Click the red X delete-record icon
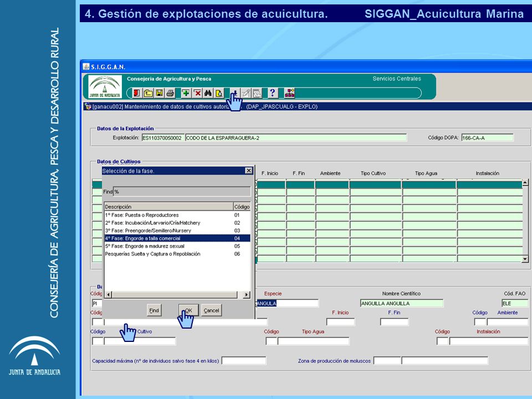532x399 pixels. point(197,93)
